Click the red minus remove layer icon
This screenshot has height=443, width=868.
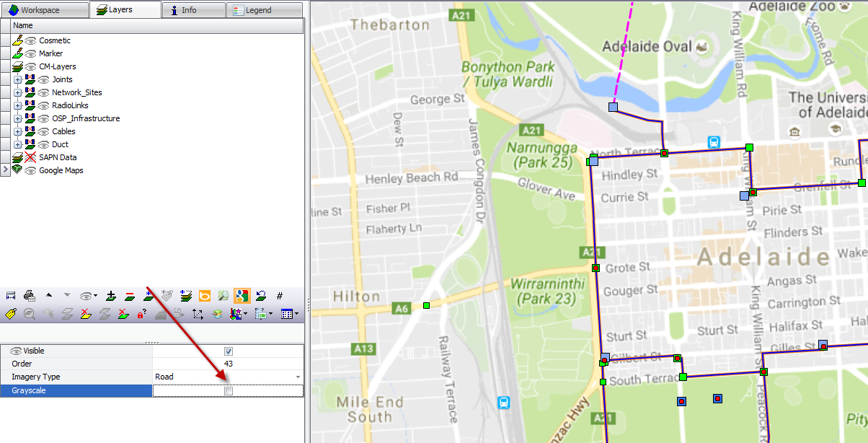click(x=130, y=296)
